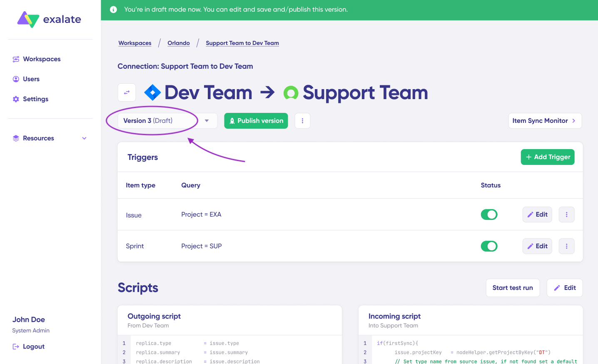Click the Status column header
The width and height of the screenshot is (598, 364).
click(x=491, y=185)
